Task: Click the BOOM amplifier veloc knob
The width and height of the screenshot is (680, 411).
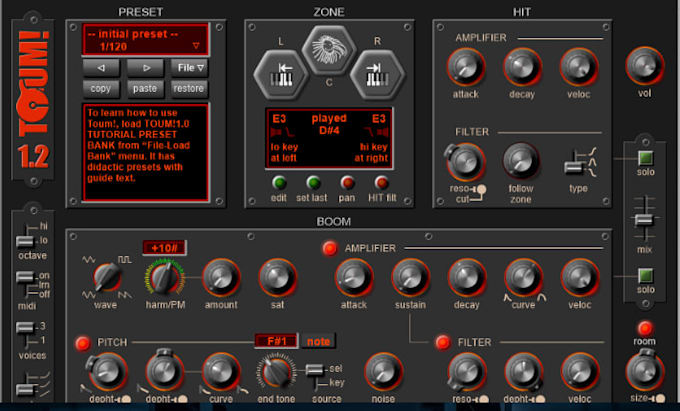Action: tap(579, 278)
